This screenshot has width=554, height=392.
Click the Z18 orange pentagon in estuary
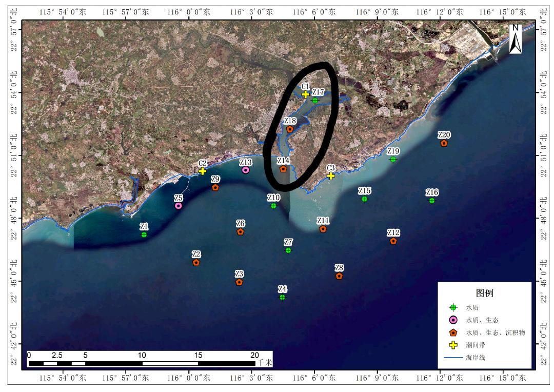(x=290, y=129)
